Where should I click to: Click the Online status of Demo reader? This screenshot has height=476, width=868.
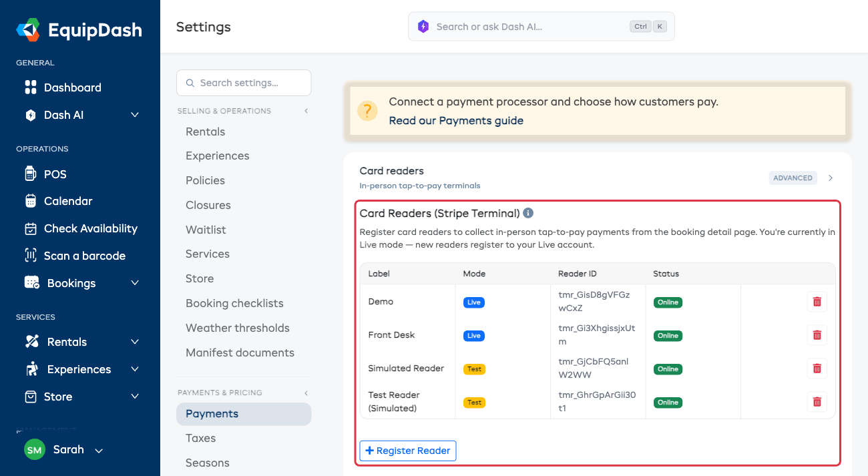pyautogui.click(x=668, y=302)
